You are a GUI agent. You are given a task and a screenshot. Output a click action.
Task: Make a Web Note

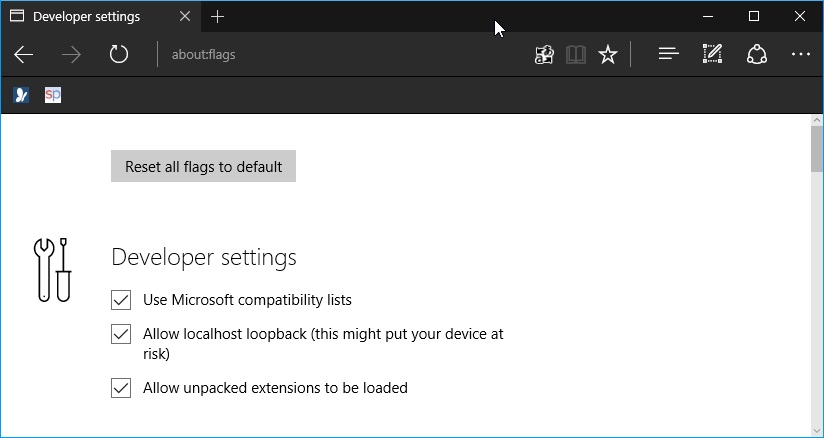pos(712,54)
